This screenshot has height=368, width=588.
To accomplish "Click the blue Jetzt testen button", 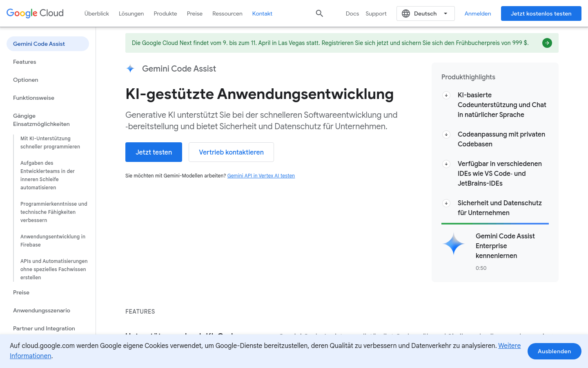I will click(154, 152).
